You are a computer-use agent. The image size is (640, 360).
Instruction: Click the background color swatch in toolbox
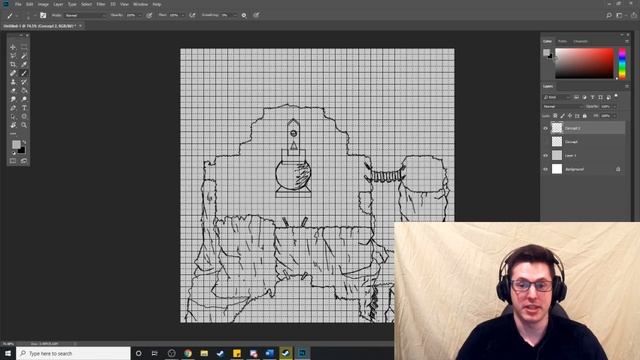pos(22,151)
